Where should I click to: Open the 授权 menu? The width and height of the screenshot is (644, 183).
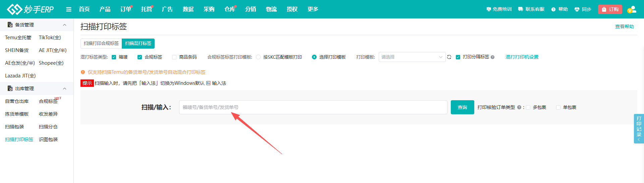coord(292,9)
